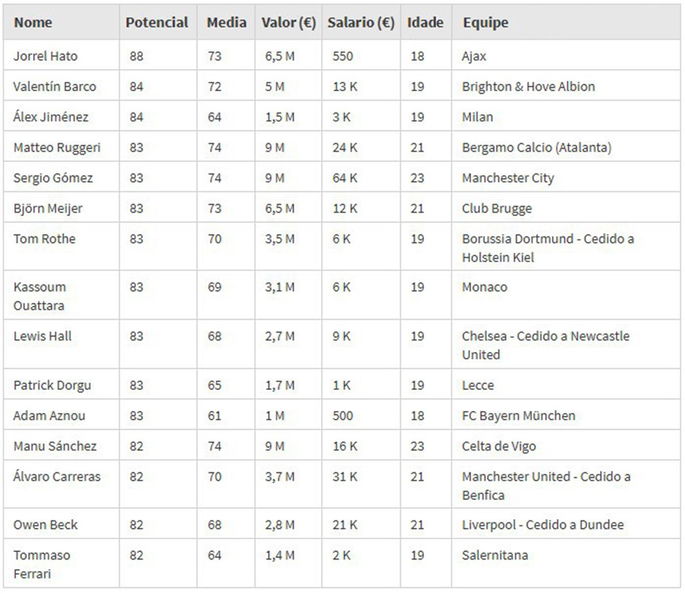Open Matteo Ruggeri's entry
The image size is (685, 594).
pos(57,148)
